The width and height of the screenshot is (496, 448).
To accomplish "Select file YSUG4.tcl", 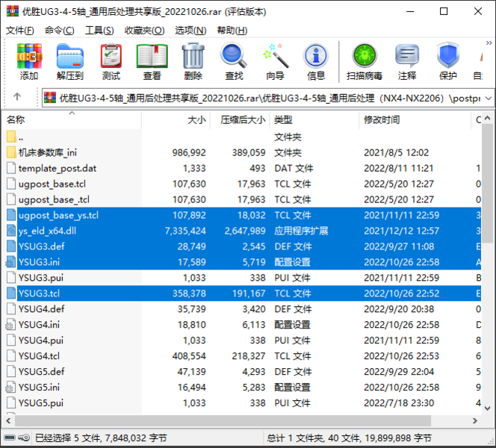I will [x=39, y=355].
